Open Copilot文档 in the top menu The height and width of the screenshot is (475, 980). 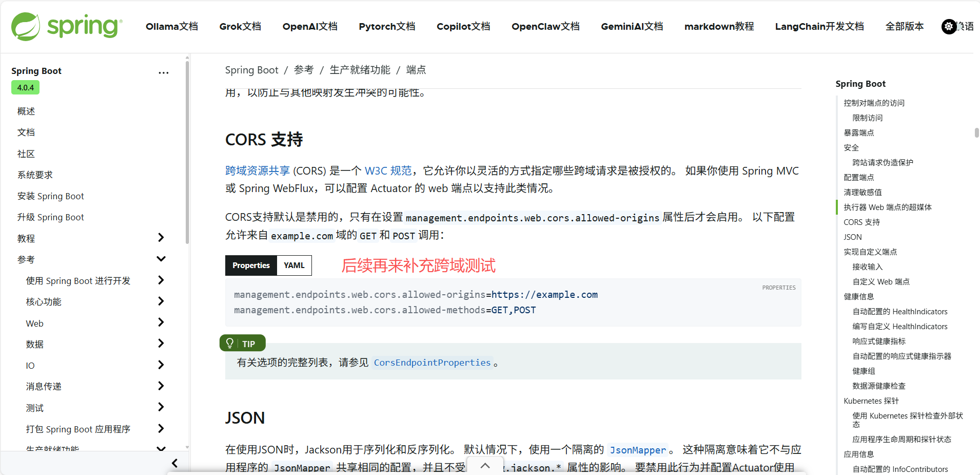click(463, 26)
